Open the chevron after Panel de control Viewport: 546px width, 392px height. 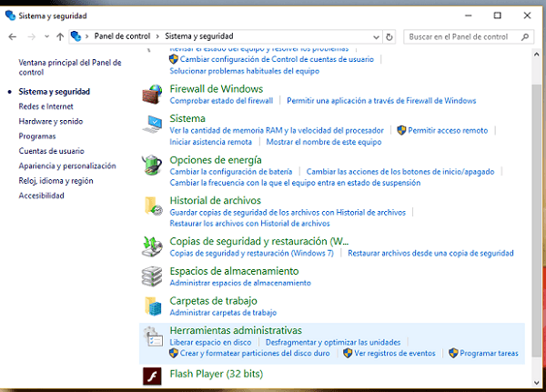tap(157, 36)
